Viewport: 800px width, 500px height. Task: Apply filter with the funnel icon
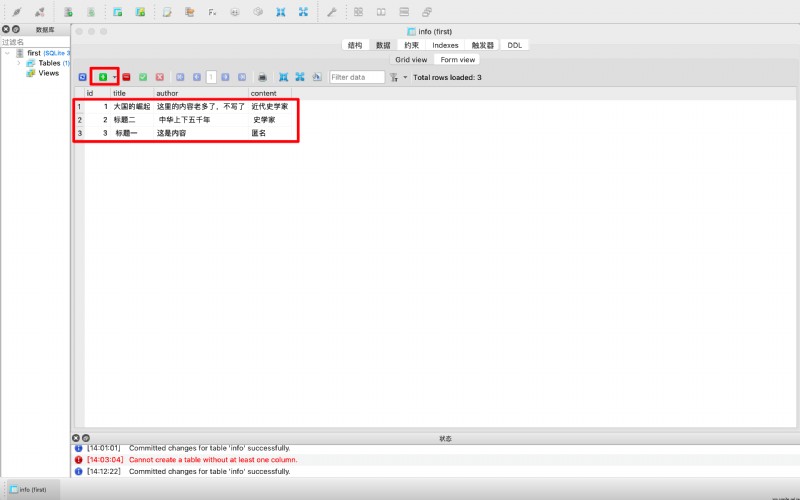pos(394,77)
